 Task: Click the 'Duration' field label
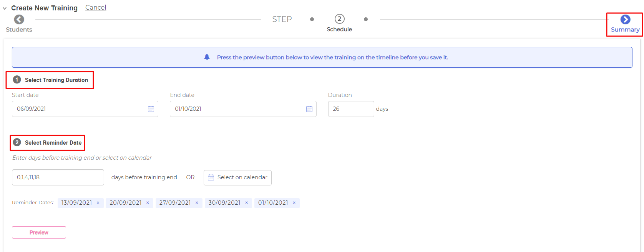[340, 95]
